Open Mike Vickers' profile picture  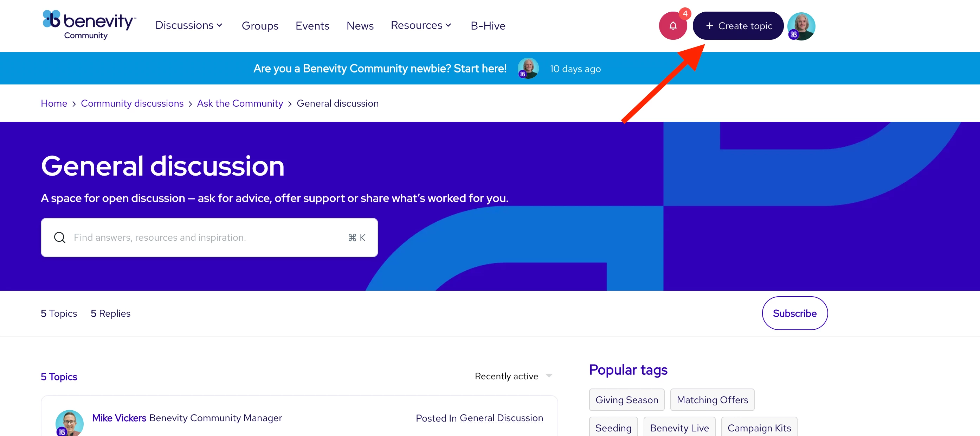tap(69, 423)
